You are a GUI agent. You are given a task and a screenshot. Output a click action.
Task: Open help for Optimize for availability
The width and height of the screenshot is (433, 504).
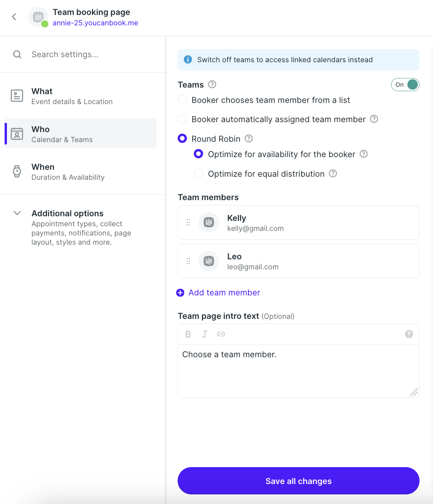[x=364, y=154]
